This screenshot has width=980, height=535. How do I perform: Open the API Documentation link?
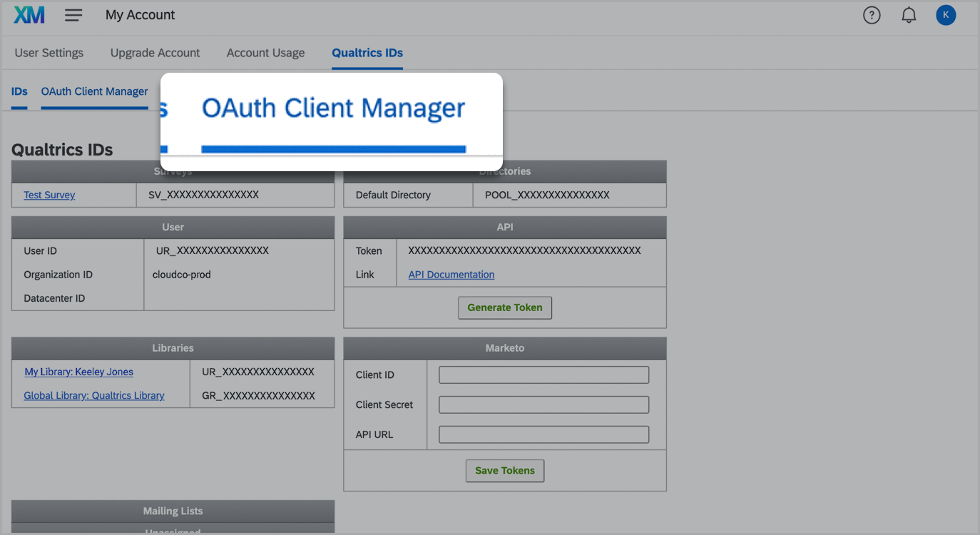(x=451, y=275)
